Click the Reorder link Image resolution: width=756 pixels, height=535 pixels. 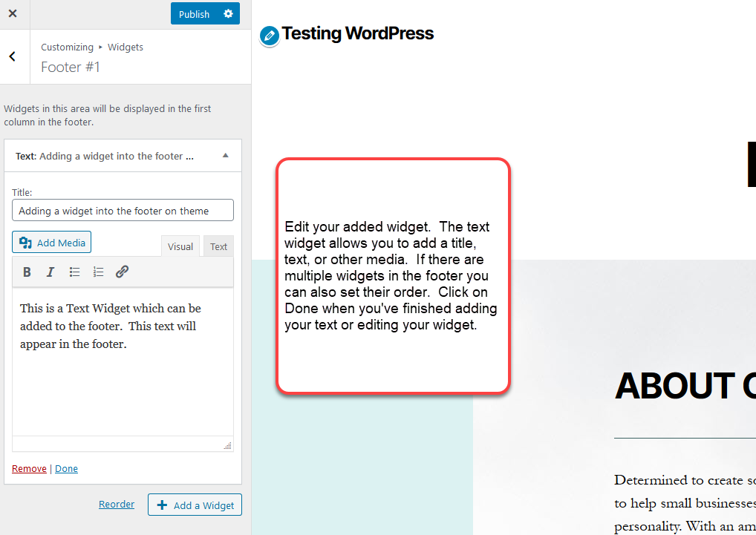tap(117, 504)
